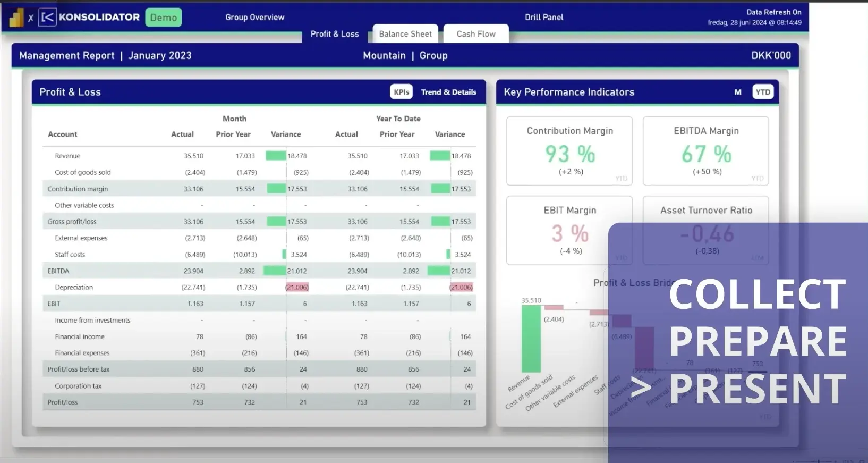The height and width of the screenshot is (463, 868).
Task: Click the green Revenue bar in bridge chart
Action: [x=531, y=339]
